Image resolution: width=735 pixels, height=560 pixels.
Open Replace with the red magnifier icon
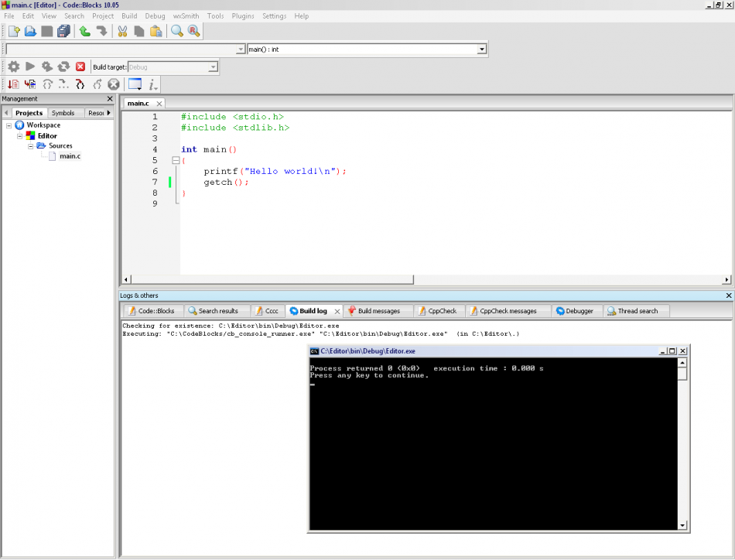point(193,32)
